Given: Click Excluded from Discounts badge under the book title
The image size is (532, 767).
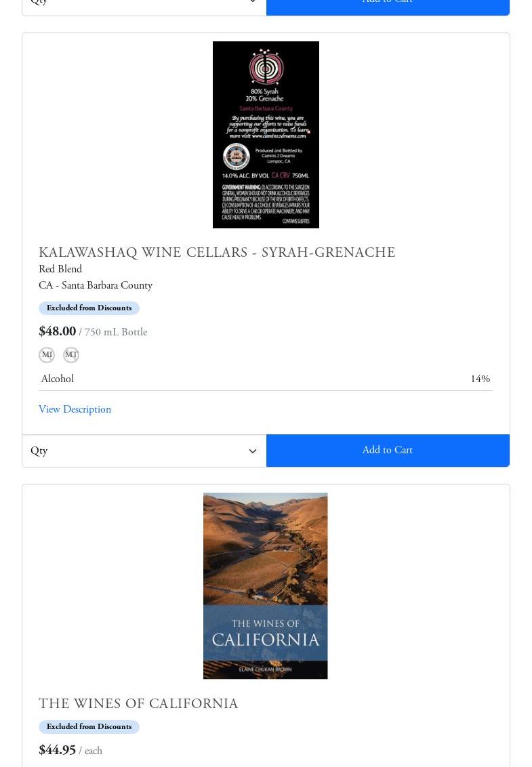Looking at the screenshot, I should coord(89,727).
